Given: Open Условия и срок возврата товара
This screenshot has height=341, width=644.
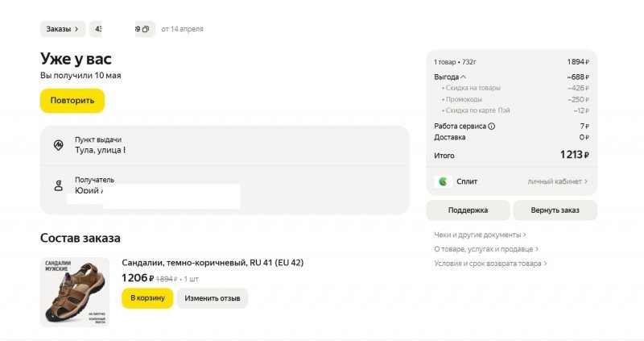Looking at the screenshot, I should [490, 264].
